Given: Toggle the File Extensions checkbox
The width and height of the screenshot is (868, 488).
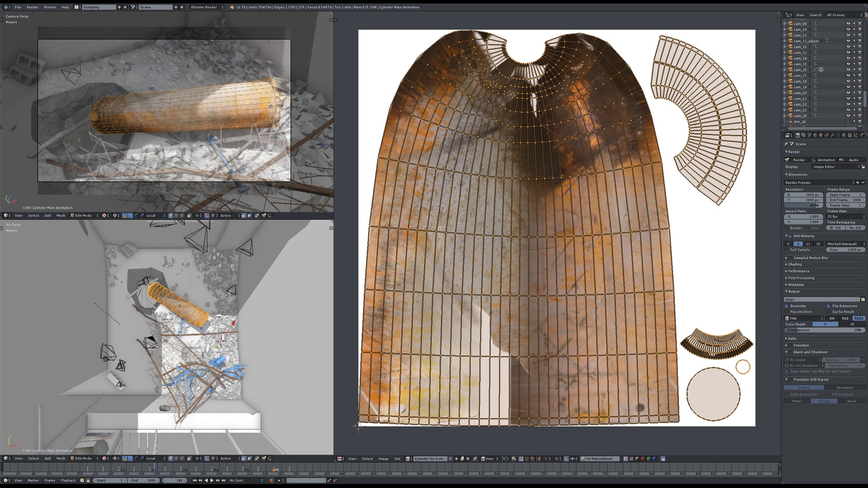Looking at the screenshot, I should click(x=829, y=306).
